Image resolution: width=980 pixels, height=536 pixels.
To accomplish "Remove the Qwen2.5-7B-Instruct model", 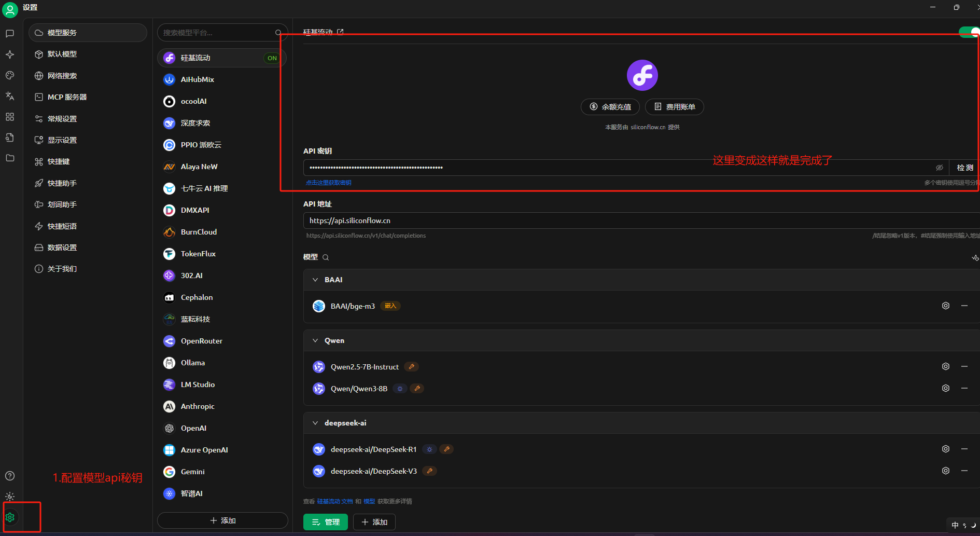I will click(964, 366).
